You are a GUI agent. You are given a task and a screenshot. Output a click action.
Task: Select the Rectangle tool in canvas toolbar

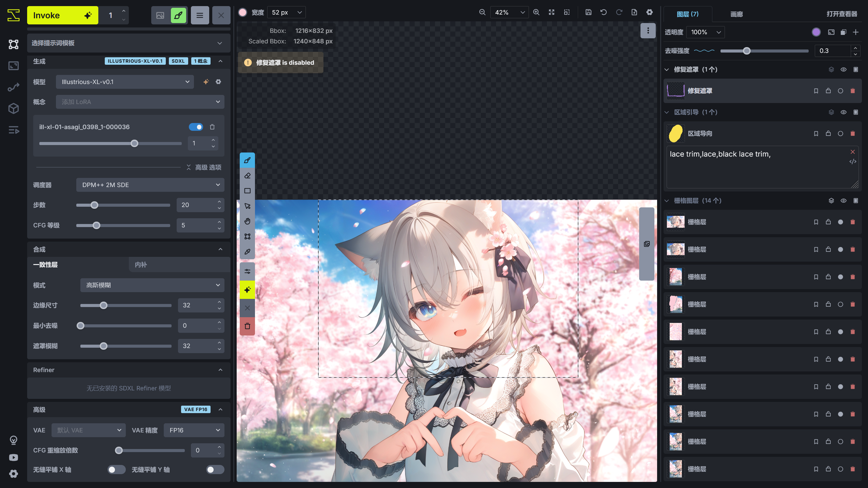(247, 191)
